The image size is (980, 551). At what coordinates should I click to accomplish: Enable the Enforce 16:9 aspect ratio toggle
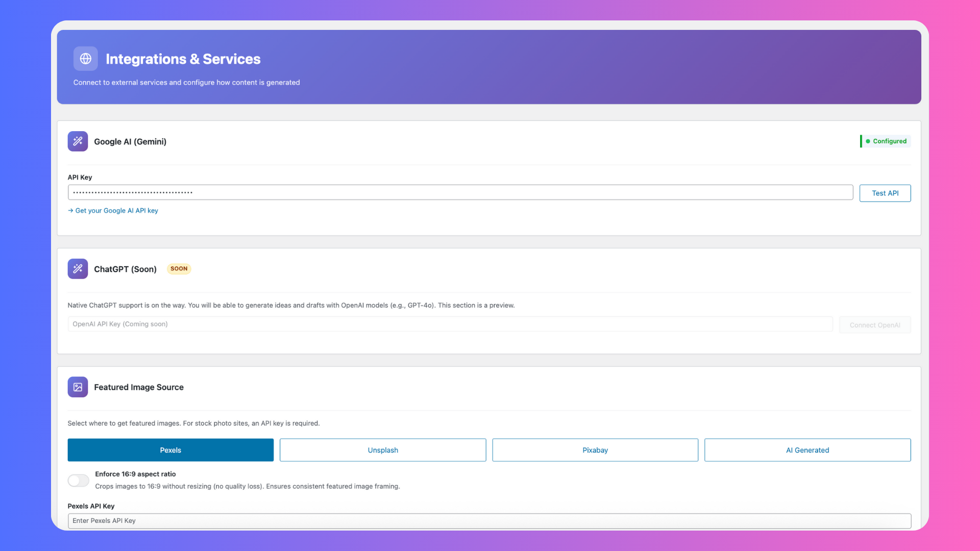point(79,481)
